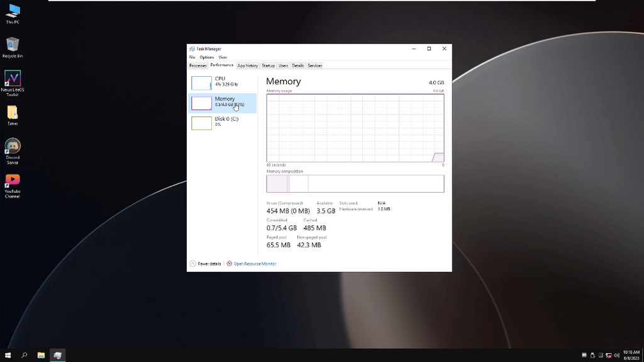The width and height of the screenshot is (644, 362).
Task: Click the Resource Monitor icon beside link
Action: [x=229, y=264]
